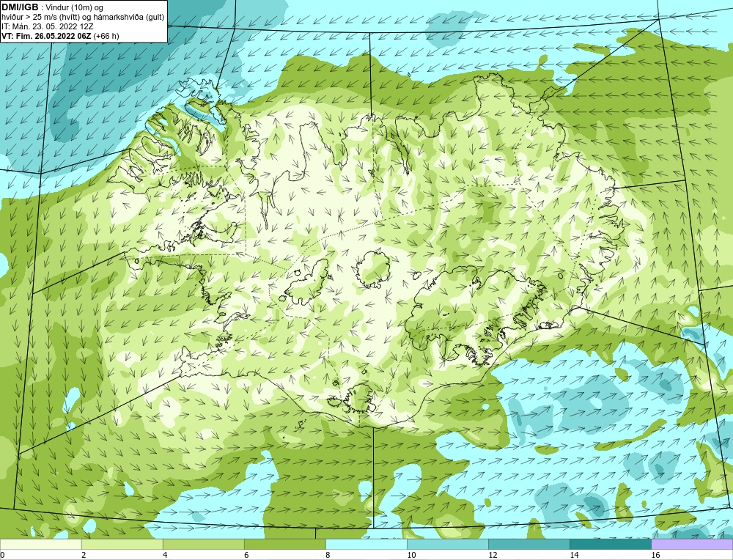Click the legend label '4'

pos(165,555)
